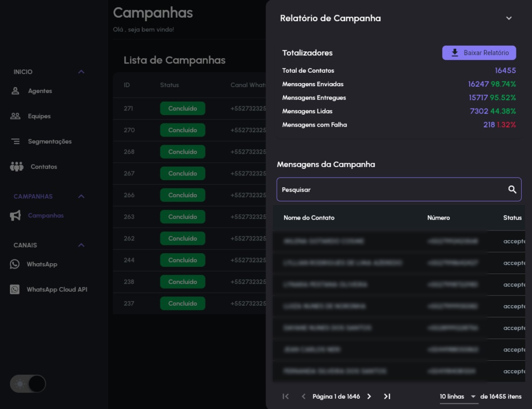Screen dimensions: 532x409
Task: Click the WhatsApp Cloud API icon
Action: tap(15, 290)
